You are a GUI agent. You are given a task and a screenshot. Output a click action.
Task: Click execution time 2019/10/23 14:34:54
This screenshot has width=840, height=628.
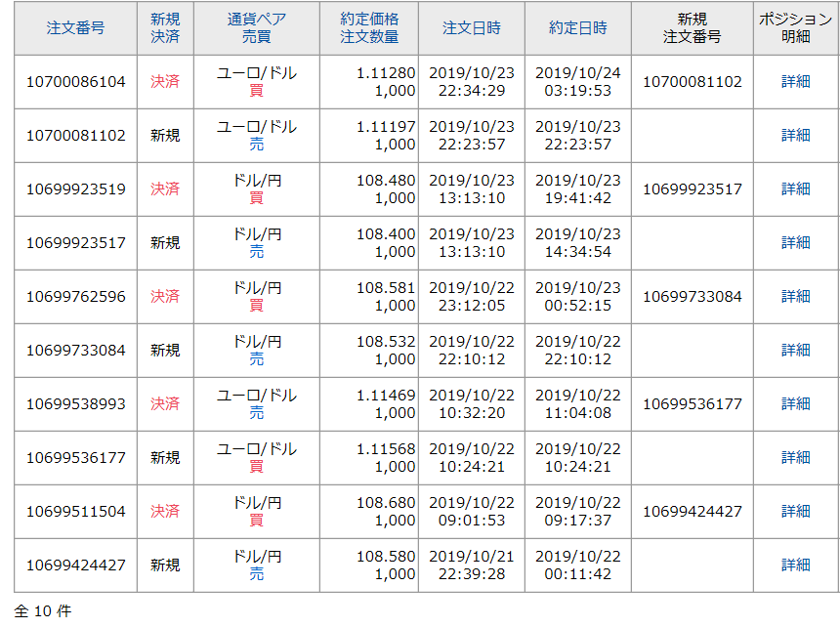click(x=577, y=243)
